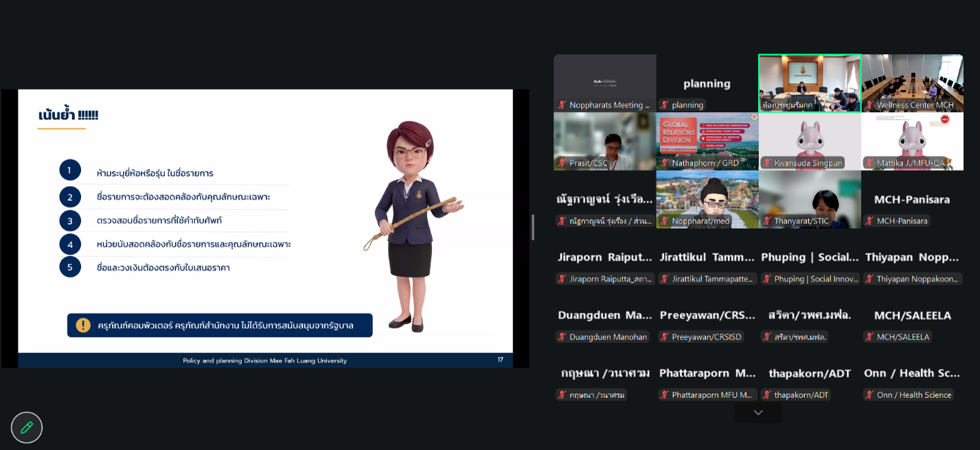The height and width of the screenshot is (450, 980).
Task: Click muted mic icon beside Thanyarat/STIC
Action: pos(767,221)
